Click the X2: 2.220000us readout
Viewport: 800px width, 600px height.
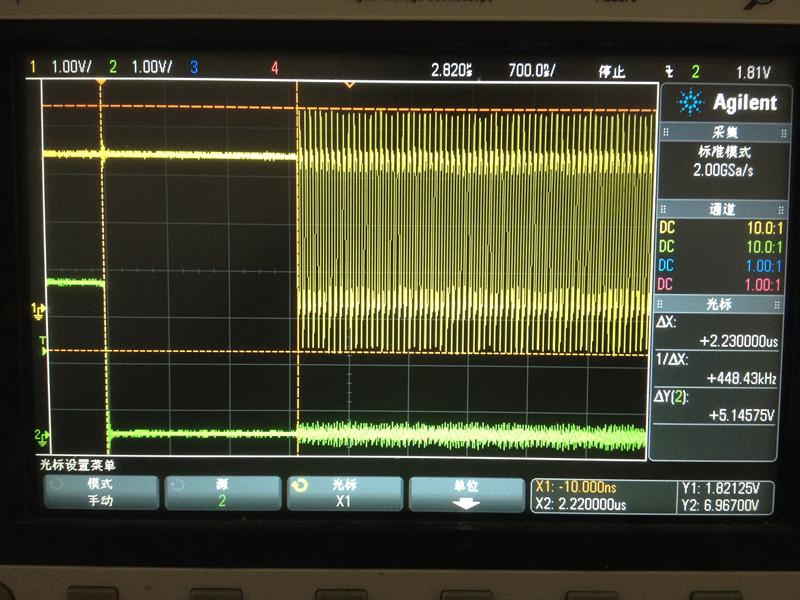(581, 505)
